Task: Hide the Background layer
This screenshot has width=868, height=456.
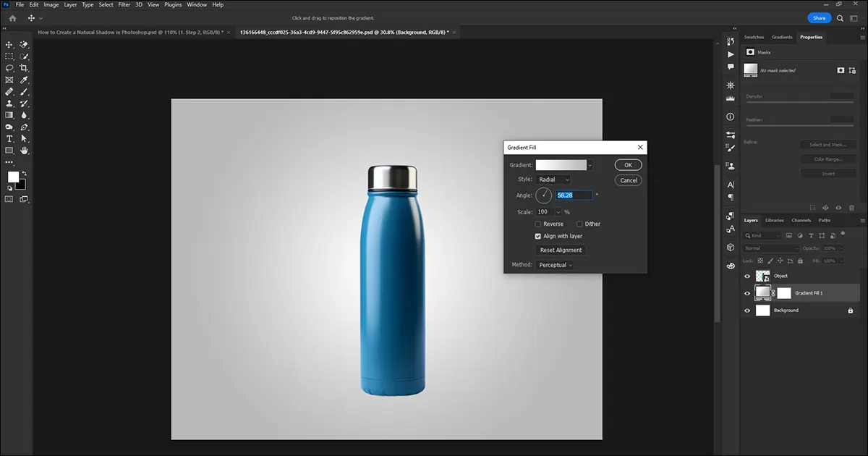Action: click(747, 311)
